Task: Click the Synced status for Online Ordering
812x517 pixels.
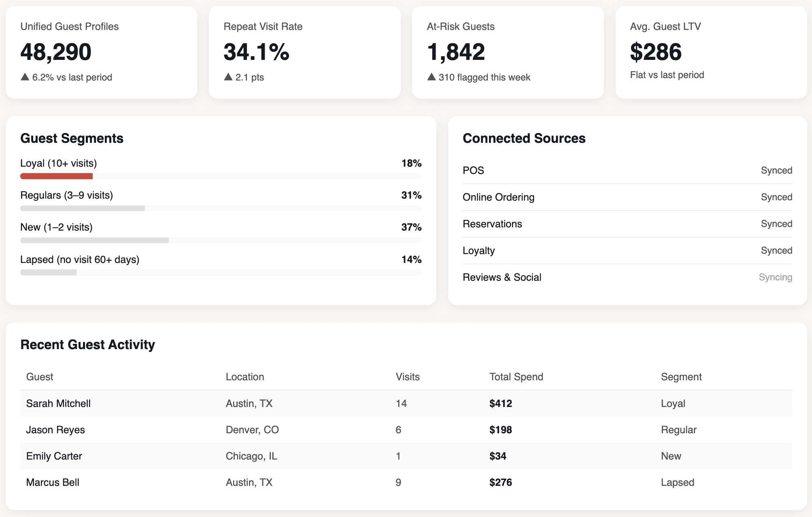Action: pos(776,197)
